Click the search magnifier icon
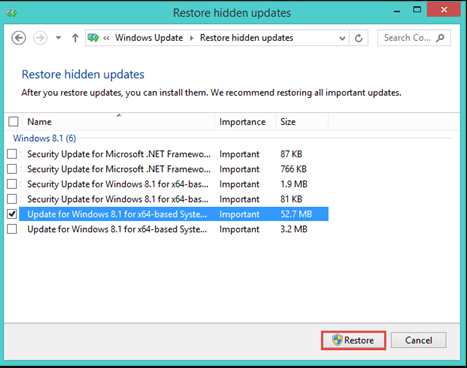The width and height of the screenshot is (467, 368). click(x=440, y=38)
